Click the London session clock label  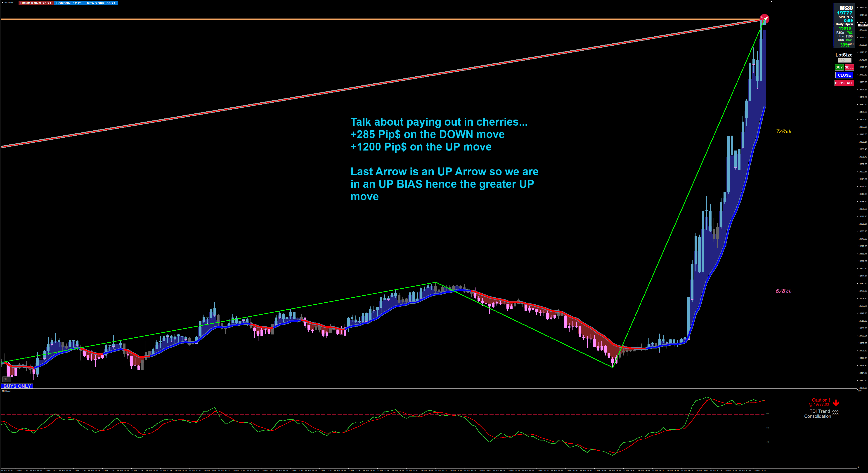pyautogui.click(x=69, y=3)
